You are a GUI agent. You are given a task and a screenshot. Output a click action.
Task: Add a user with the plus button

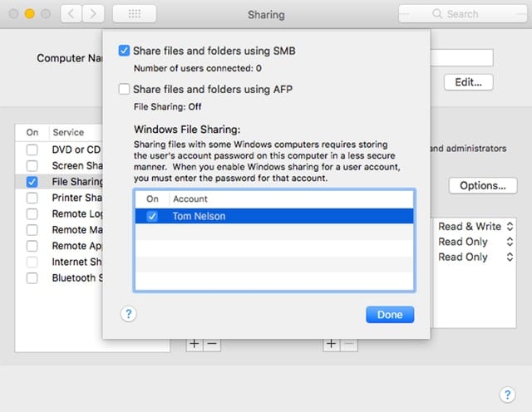(x=332, y=344)
